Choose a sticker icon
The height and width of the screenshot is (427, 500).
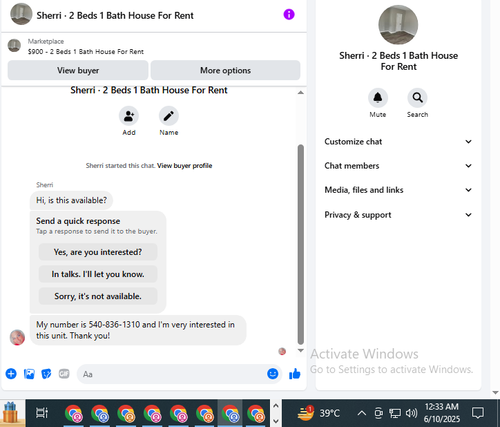(46, 374)
